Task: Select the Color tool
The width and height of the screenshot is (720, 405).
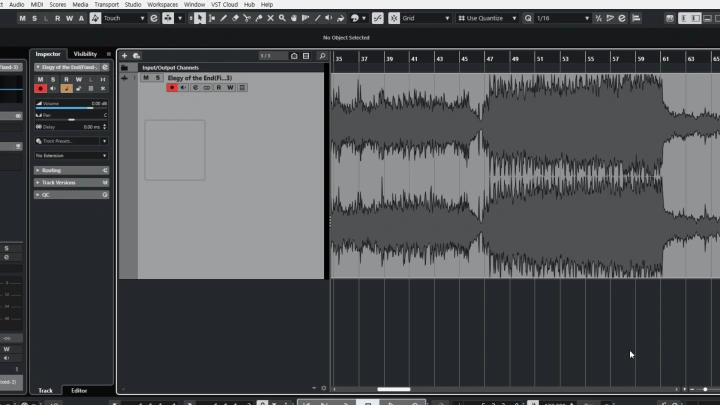Action: click(341, 18)
